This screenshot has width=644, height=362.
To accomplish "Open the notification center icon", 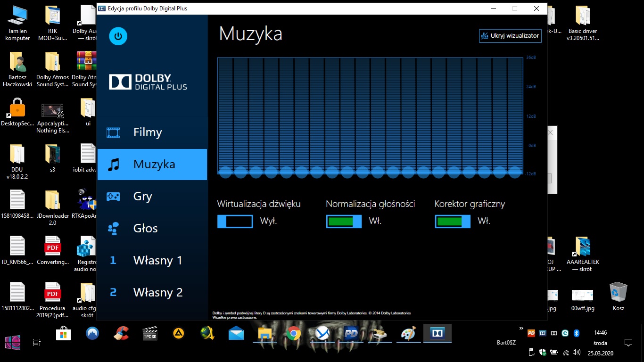I will point(628,343).
